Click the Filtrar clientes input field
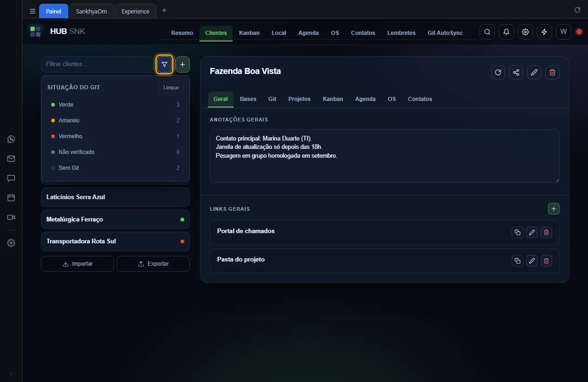 click(97, 64)
